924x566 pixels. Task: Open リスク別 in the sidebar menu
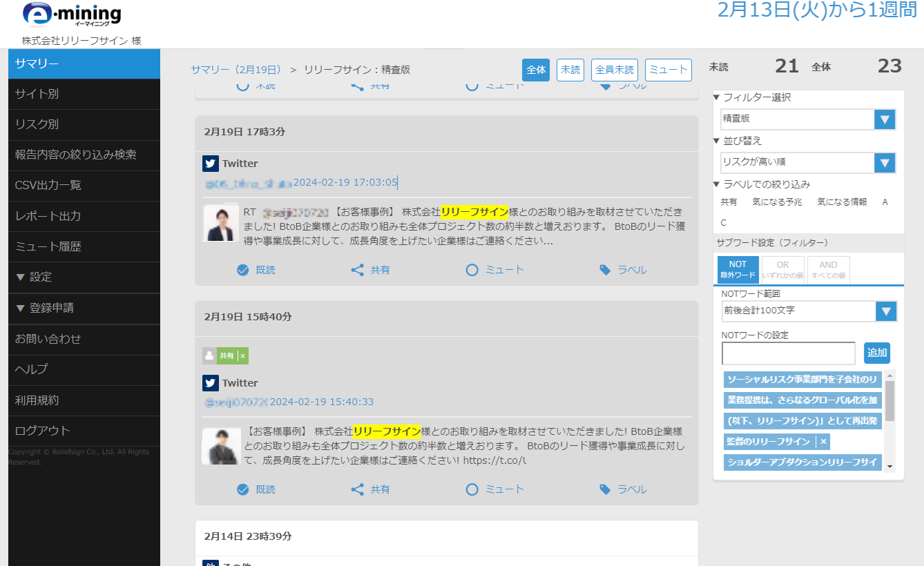click(x=41, y=124)
